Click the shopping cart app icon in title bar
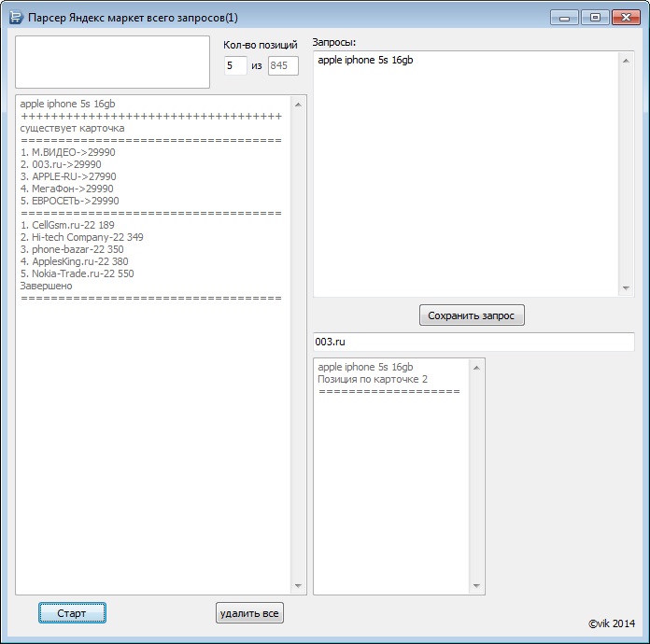 [x=16, y=18]
